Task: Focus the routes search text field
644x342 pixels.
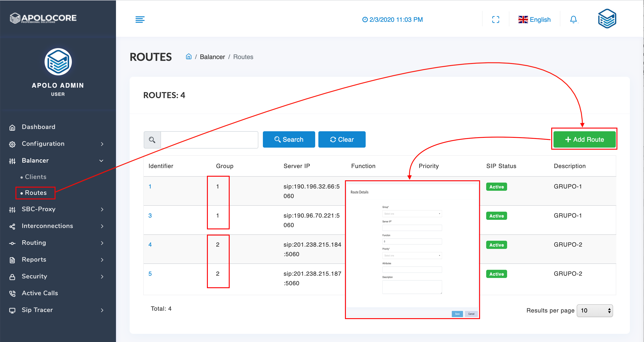Action: tap(209, 140)
